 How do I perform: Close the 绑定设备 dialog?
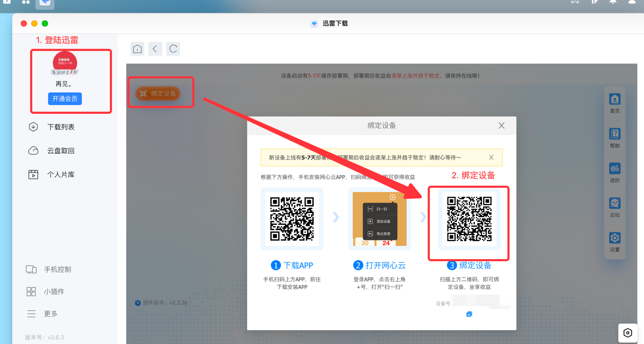(x=501, y=125)
